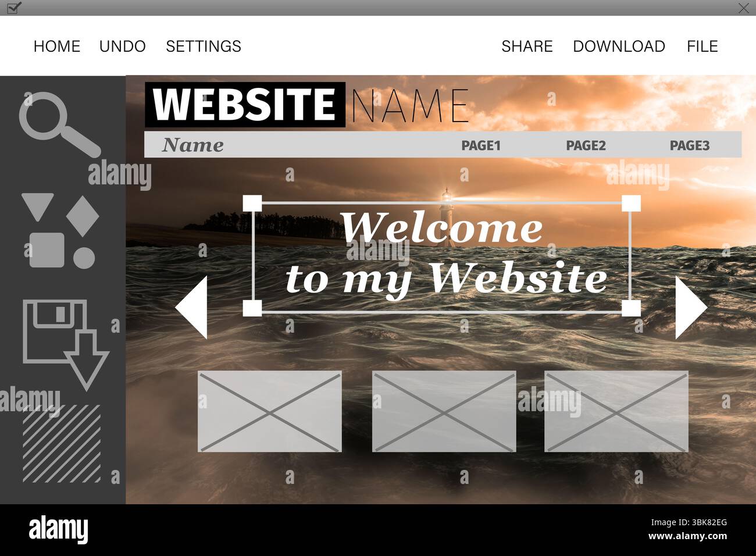Click the SHARE menu item
The image size is (756, 556).
point(527,47)
